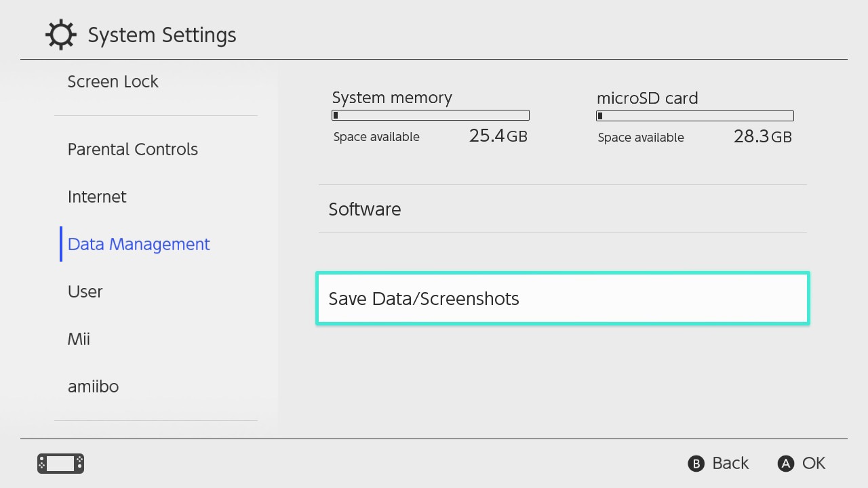Open the Software data option
Viewport: 868px width, 488px height.
(563, 209)
